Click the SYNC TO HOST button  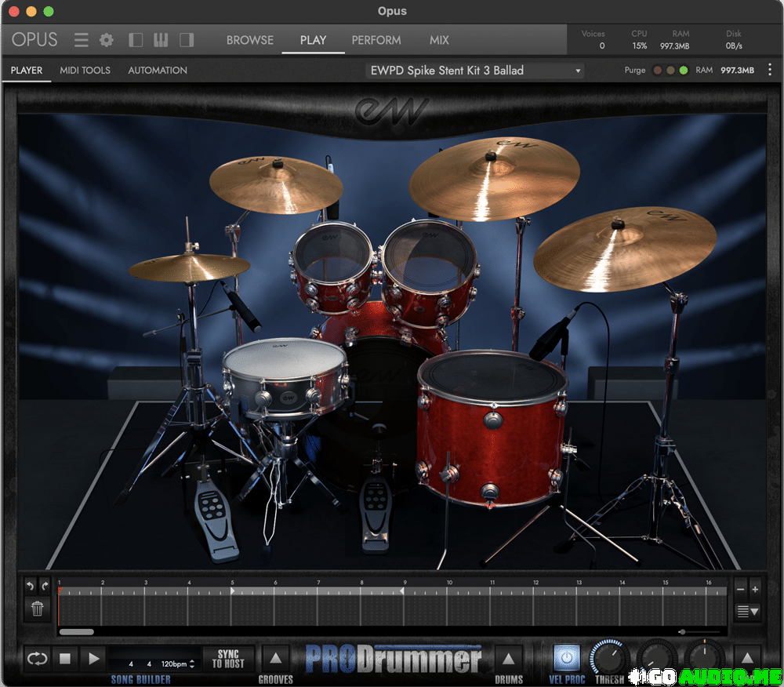point(228,659)
